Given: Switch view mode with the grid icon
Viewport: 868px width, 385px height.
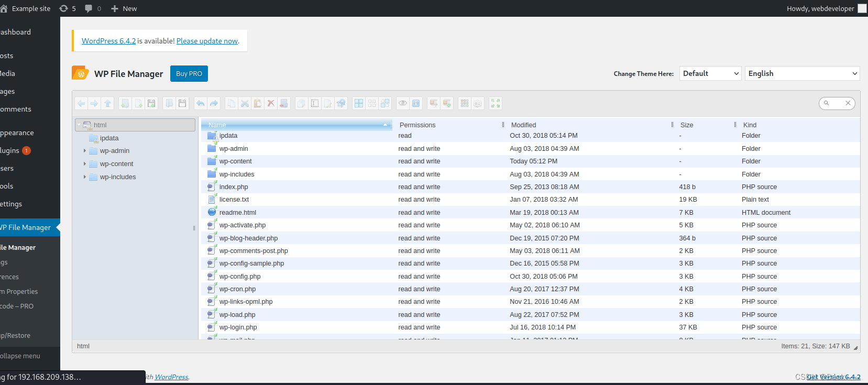Looking at the screenshot, I should click(x=465, y=103).
